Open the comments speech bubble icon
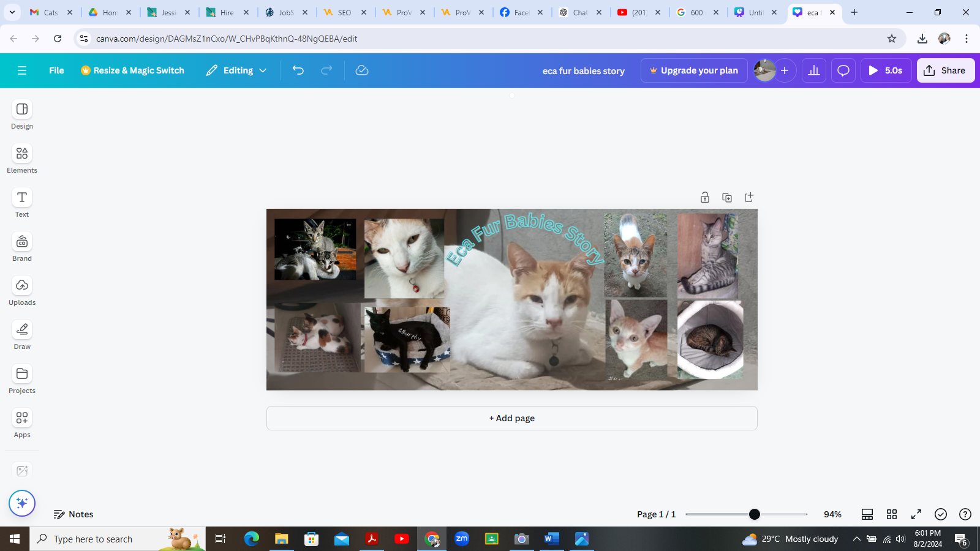 click(843, 70)
